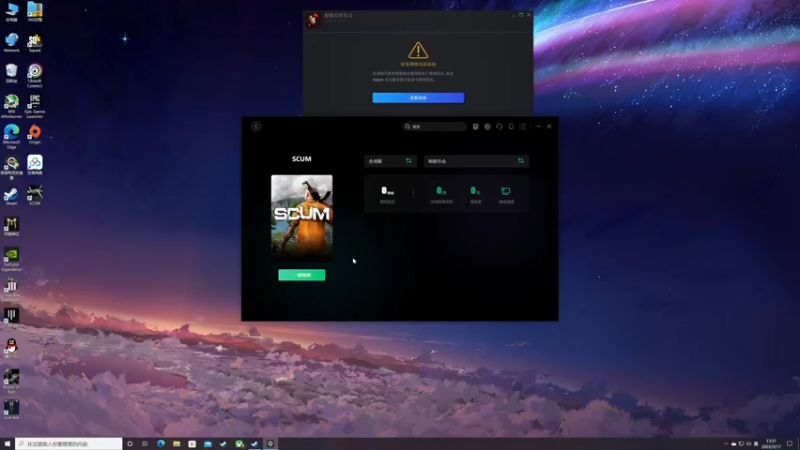The height and width of the screenshot is (450, 800).
Task: Open the Origin desktop shortcut
Action: [x=35, y=134]
